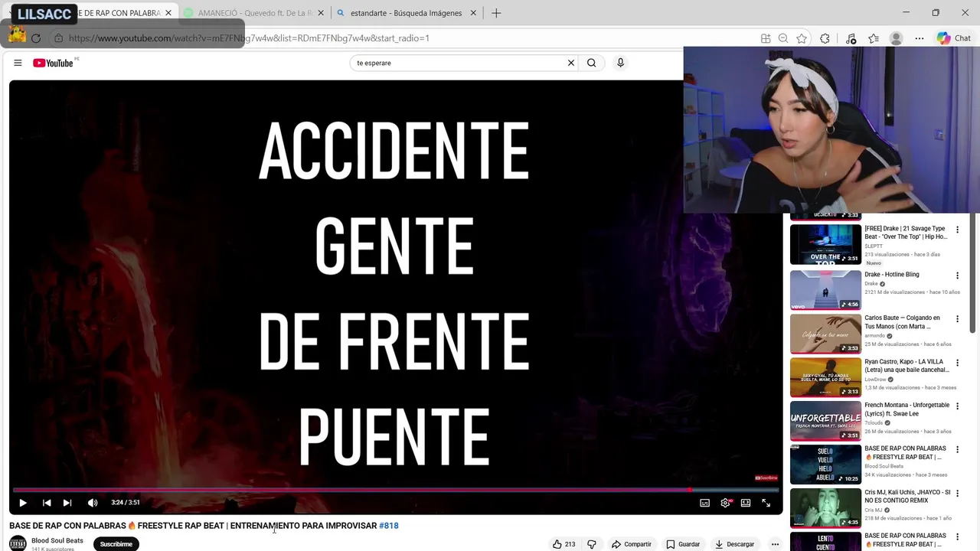Add this page to favorites star

pos(802,38)
